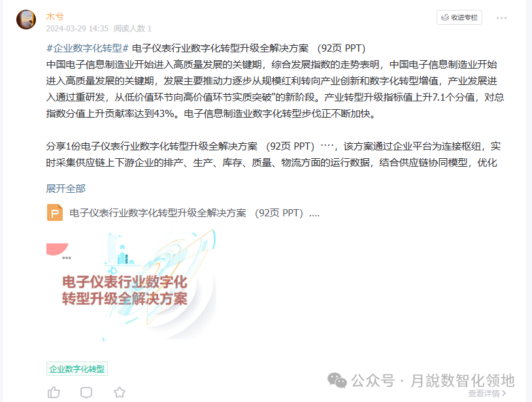
Task: Click the post title text 电子仪表行业数字化转型升级全解决方案
Action: [220, 48]
